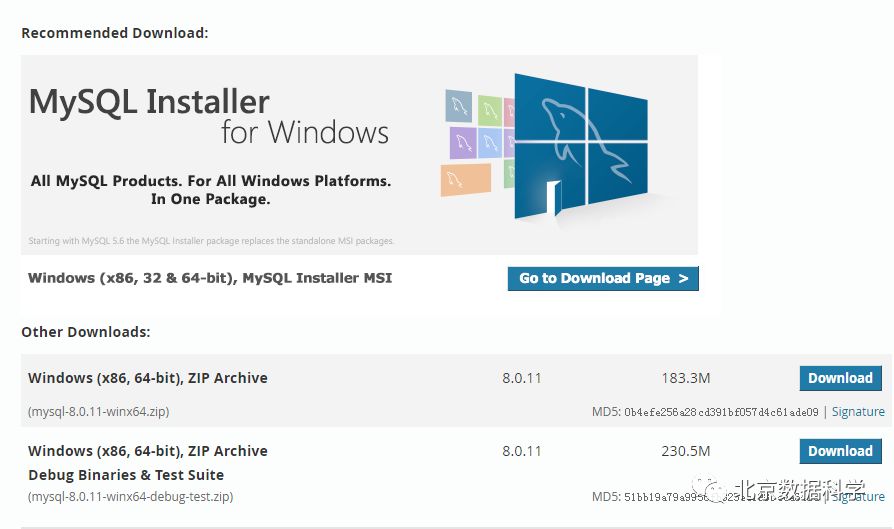Viewport: 894px width, 529px height.
Task: Click the orange dolphin tile in banner
Action: (465, 180)
